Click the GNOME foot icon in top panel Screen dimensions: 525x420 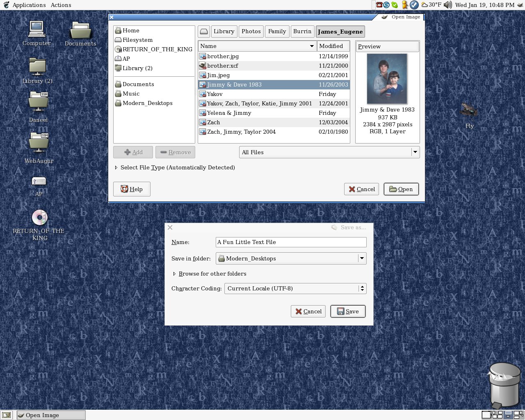pyautogui.click(x=6, y=5)
